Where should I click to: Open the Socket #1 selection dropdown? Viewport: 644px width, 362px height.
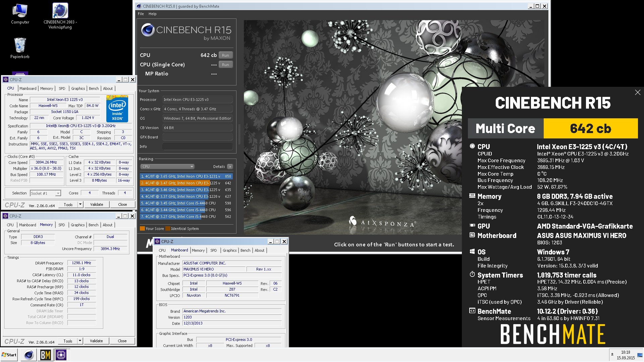[x=45, y=193]
